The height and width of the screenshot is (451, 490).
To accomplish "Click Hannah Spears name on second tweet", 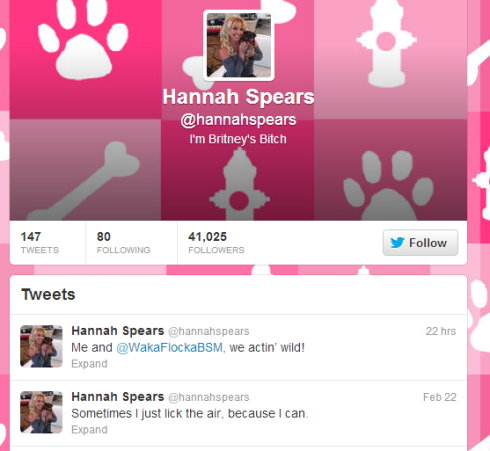I will click(x=118, y=397).
